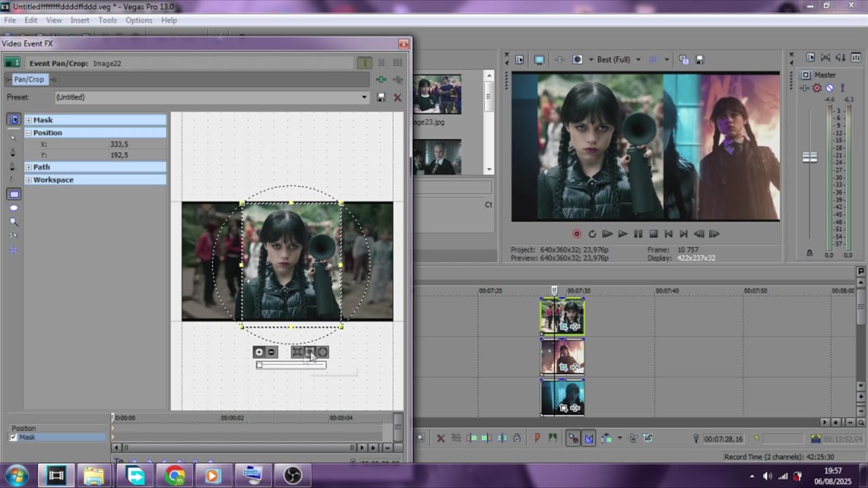This screenshot has height=488, width=868.
Task: Select the oval mask creation tool
Action: pyautogui.click(x=14, y=208)
